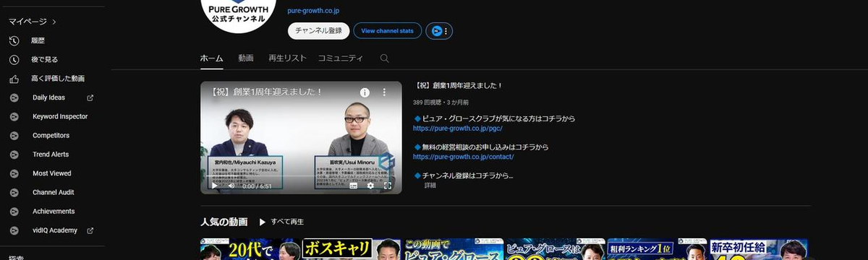Viewport: 868px width, 260px height.
Task: Enter fullscreen mode on the video player
Action: [x=388, y=186]
